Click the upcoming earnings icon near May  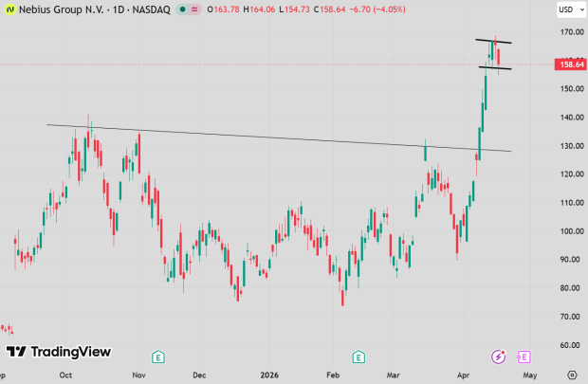click(523, 357)
